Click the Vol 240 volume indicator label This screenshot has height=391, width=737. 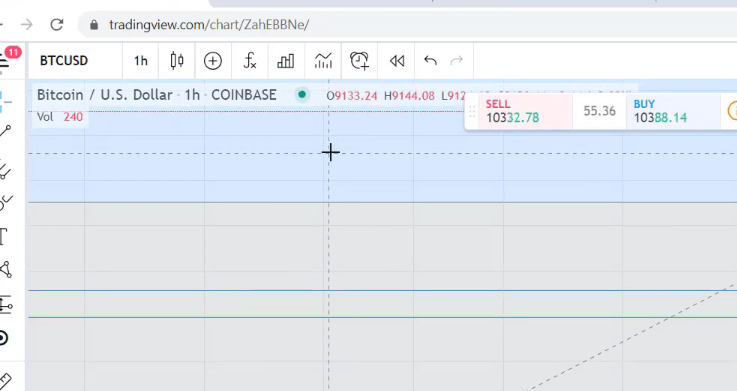60,117
